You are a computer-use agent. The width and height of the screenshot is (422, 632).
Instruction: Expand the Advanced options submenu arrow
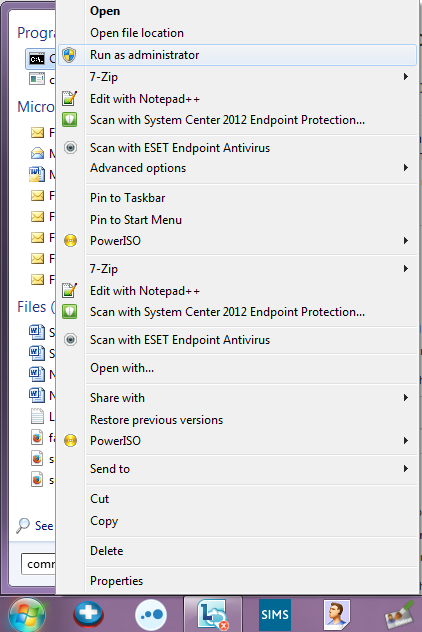point(406,168)
